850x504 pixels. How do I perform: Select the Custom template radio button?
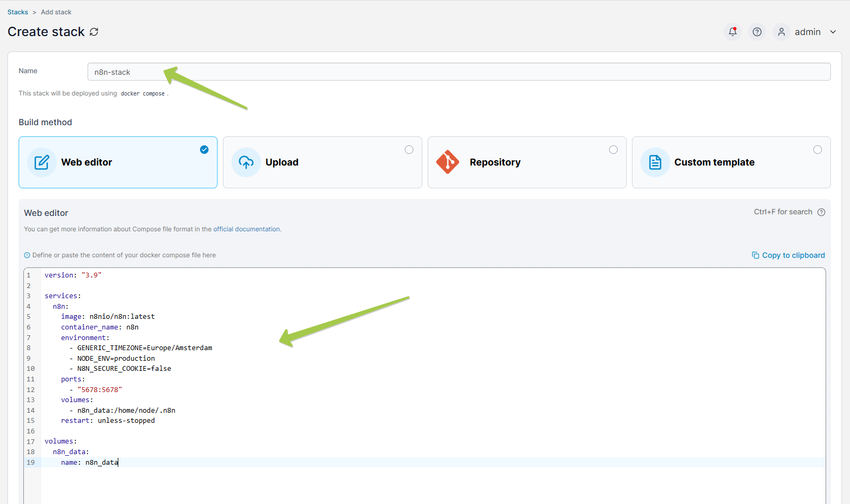tap(818, 150)
